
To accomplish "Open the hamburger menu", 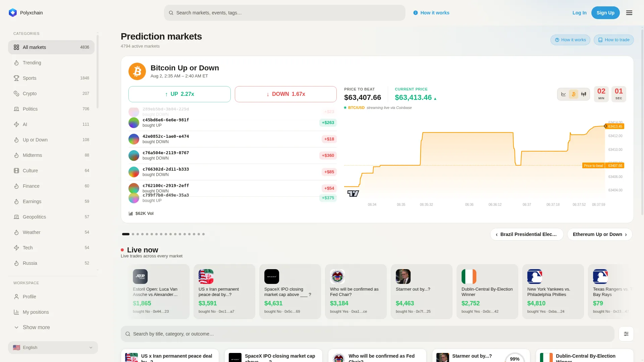I will click(629, 13).
